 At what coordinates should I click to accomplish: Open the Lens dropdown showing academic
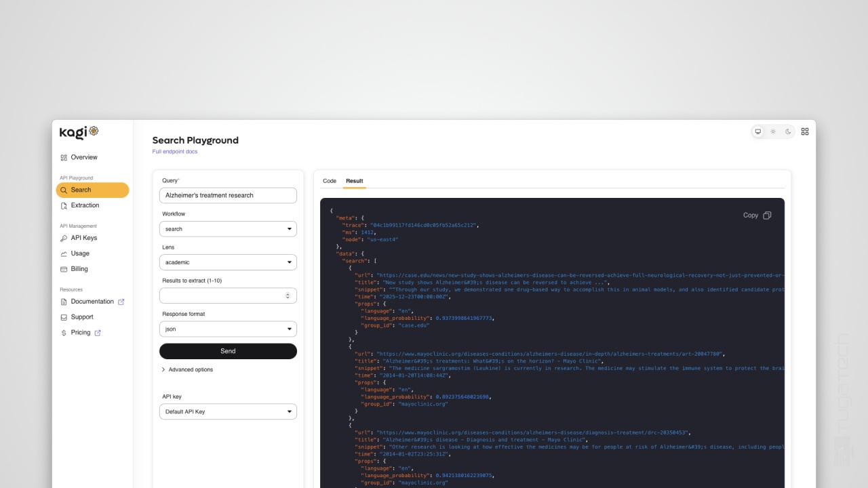point(228,262)
